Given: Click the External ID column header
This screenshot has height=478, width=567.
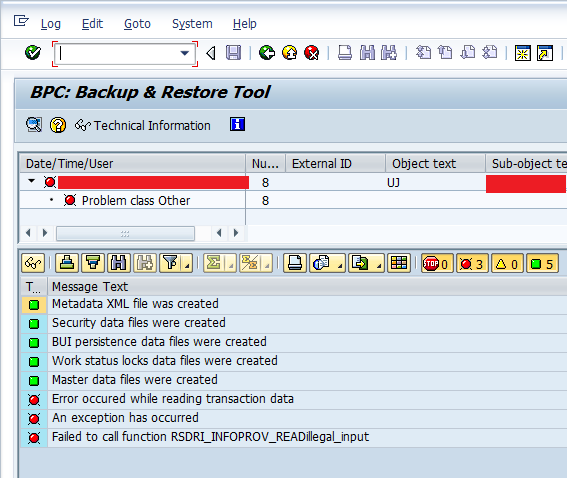Looking at the screenshot, I should pyautogui.click(x=335, y=164).
